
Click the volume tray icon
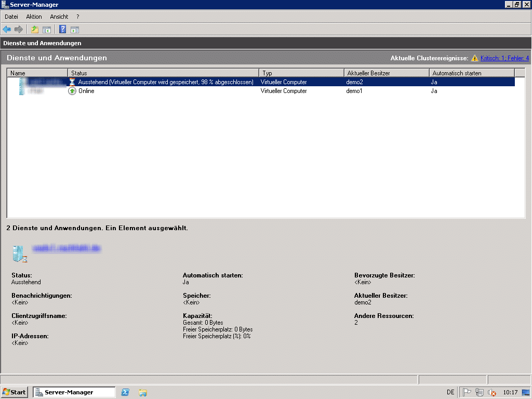coord(492,392)
